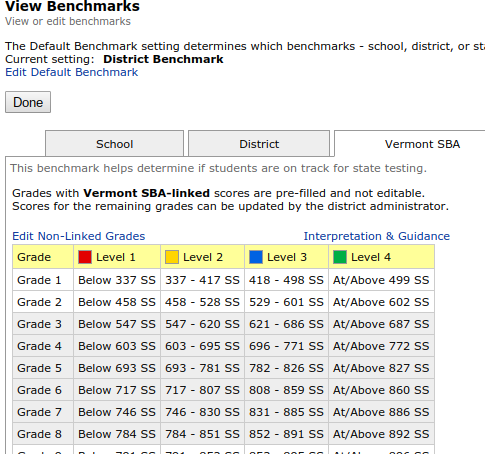The width and height of the screenshot is (485, 454).
Task: Click the Grade column header
Action: point(43,257)
